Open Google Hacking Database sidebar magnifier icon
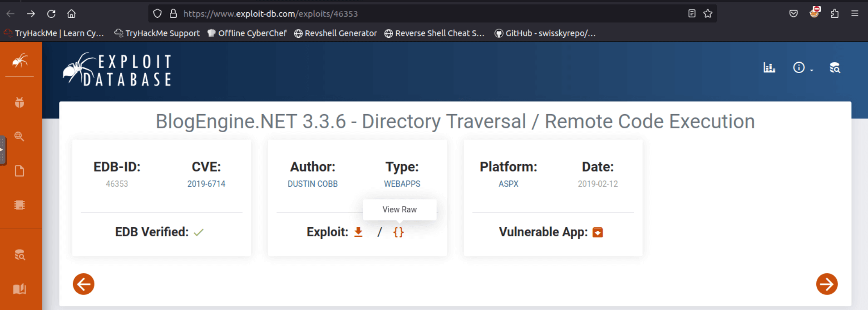This screenshot has height=310, width=868. click(20, 136)
